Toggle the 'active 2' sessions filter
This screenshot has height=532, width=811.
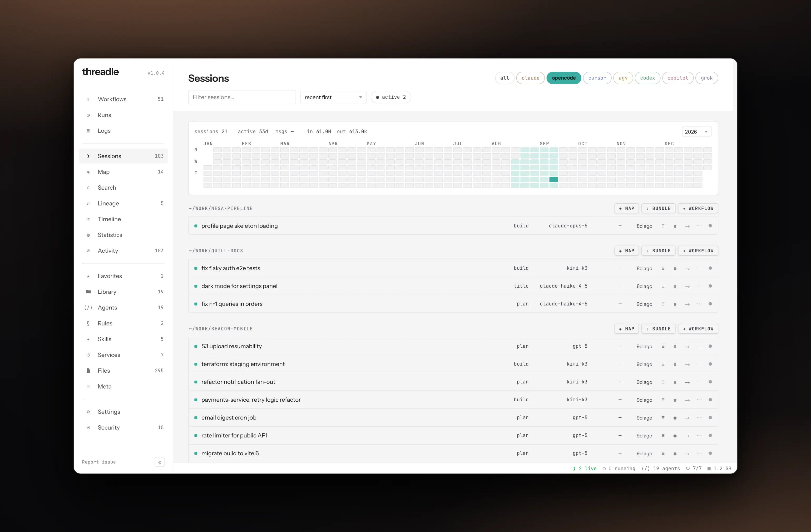click(x=391, y=97)
